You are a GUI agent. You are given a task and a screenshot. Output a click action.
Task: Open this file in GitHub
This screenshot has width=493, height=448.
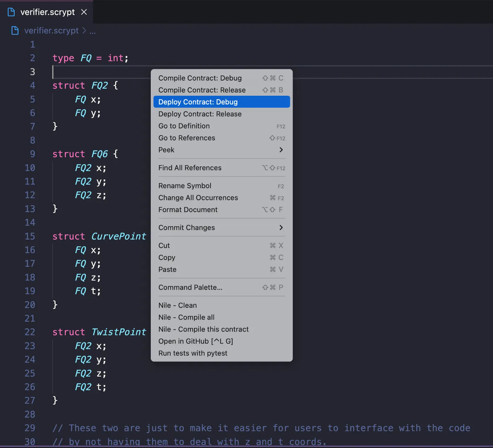[x=196, y=341]
